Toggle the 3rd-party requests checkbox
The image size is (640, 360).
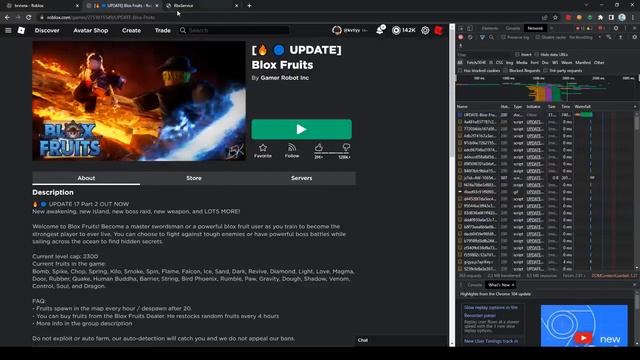click(x=545, y=71)
